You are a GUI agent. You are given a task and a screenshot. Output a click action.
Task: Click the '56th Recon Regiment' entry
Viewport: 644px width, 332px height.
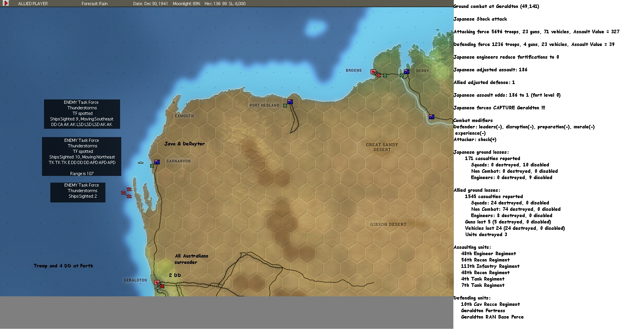tap(485, 260)
